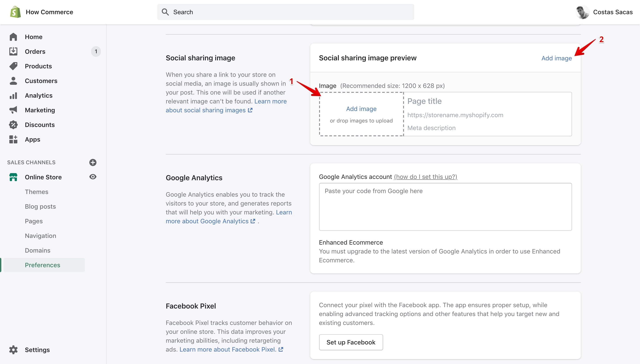Open Marketing in sidebar
This screenshot has width=640, height=364.
[40, 110]
